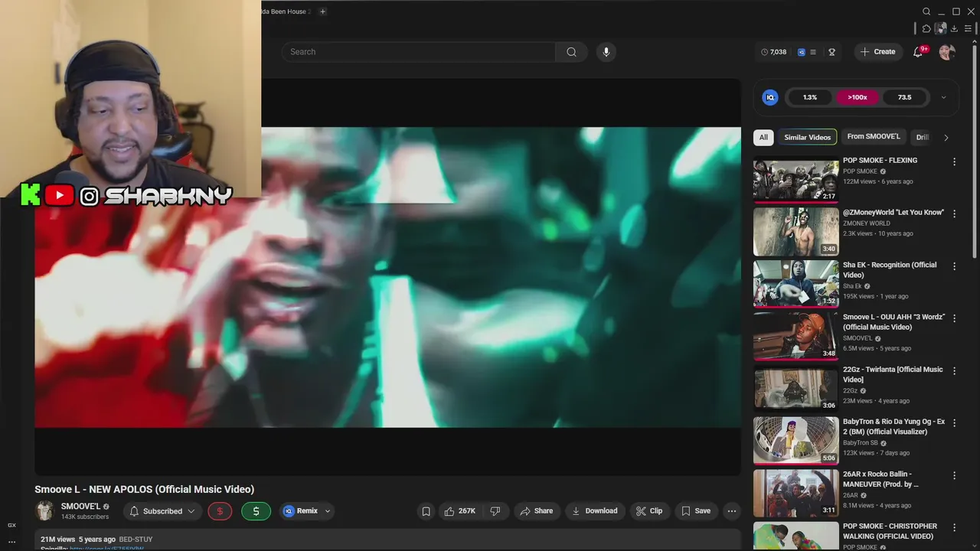Image resolution: width=980 pixels, height=551 pixels.
Task: Open Smoove L OUU AHH title
Action: pyautogui.click(x=893, y=322)
